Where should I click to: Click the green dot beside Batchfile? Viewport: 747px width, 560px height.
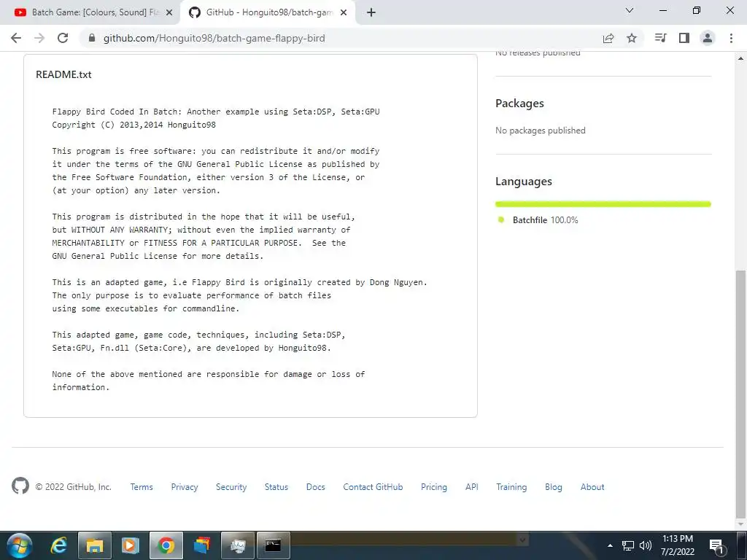[500, 219]
